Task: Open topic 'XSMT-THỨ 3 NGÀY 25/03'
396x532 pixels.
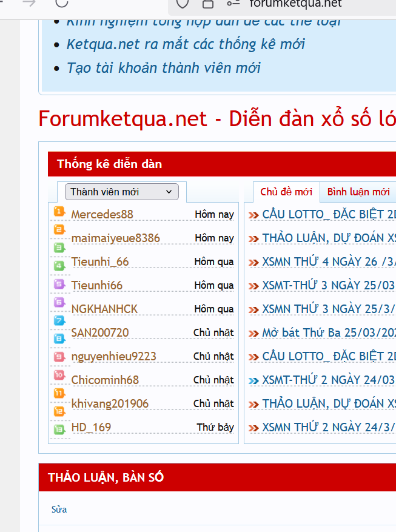Action: (329, 285)
